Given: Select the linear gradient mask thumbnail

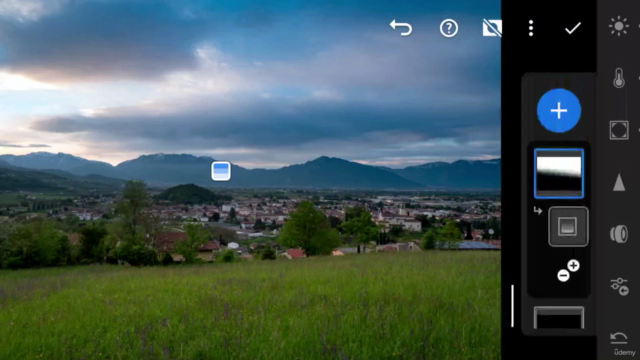Looking at the screenshot, I should point(559,173).
